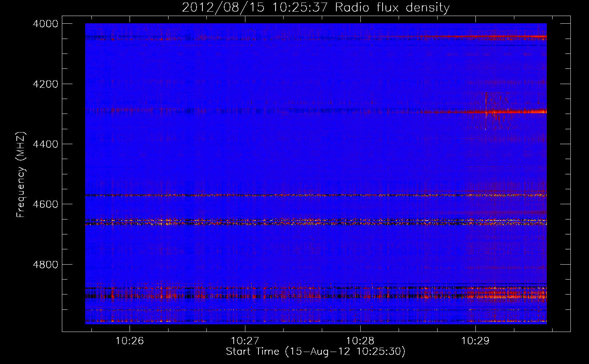Click the 4600 frequency axis label
This screenshot has height=364, width=589.
click(x=45, y=204)
